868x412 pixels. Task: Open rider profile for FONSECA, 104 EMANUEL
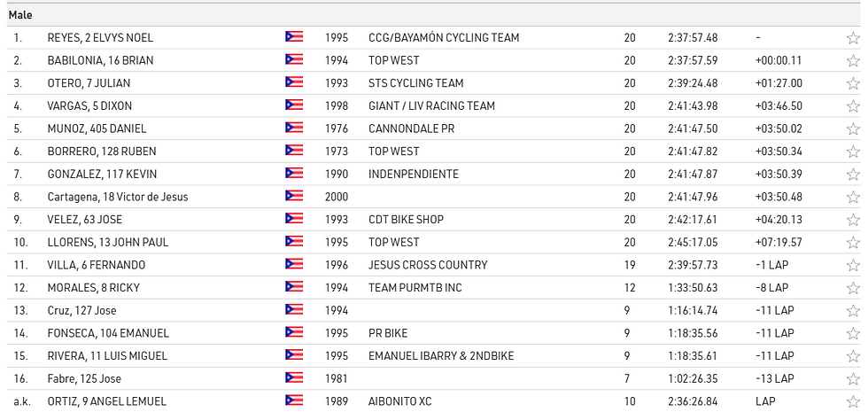(x=108, y=333)
